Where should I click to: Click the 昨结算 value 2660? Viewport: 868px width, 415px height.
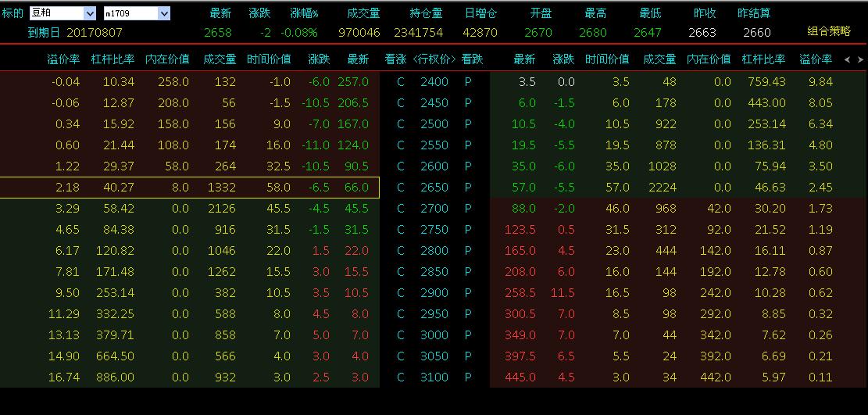point(757,33)
